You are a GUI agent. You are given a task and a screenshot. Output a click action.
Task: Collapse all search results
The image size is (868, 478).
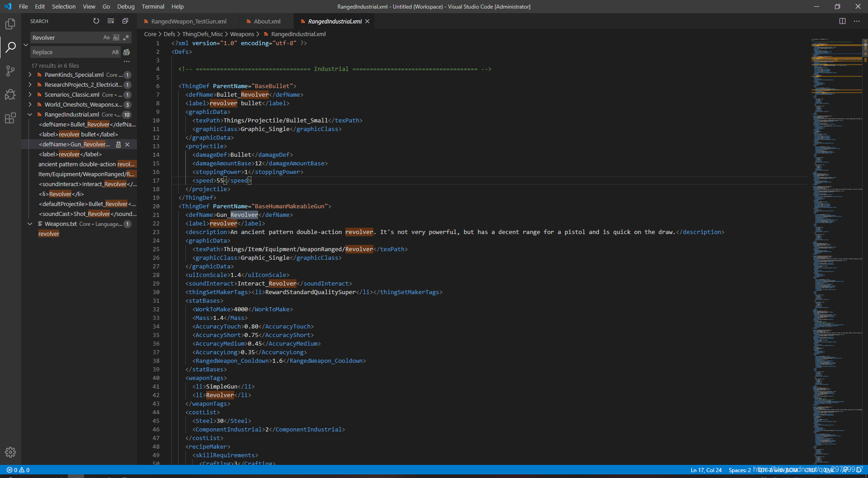tap(125, 21)
